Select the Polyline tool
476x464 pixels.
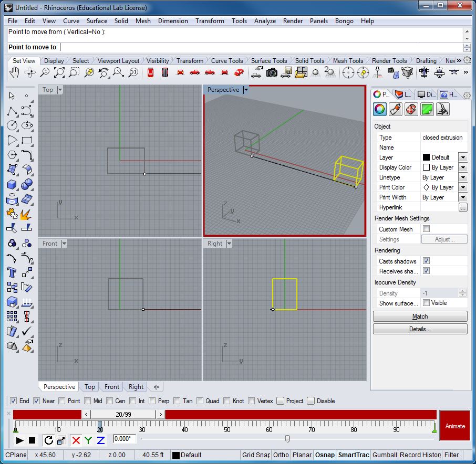point(12,111)
